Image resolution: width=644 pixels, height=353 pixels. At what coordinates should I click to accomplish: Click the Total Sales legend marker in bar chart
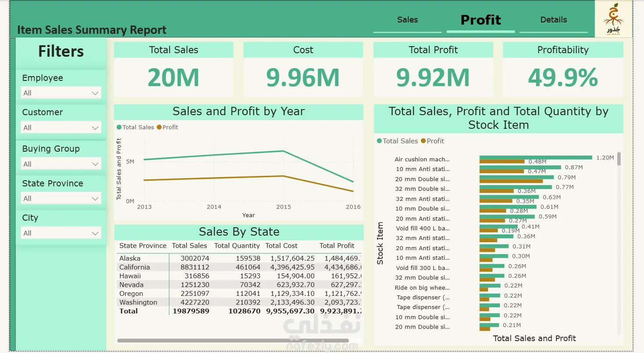point(379,141)
